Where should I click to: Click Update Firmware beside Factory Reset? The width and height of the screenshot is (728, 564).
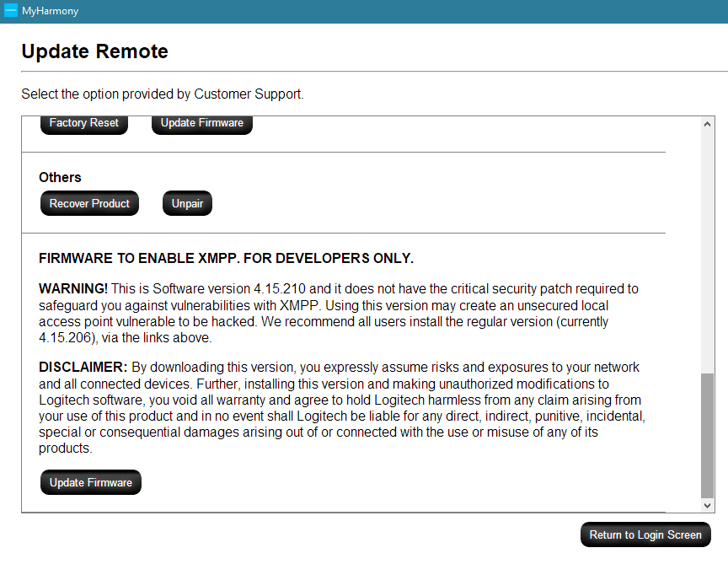[x=201, y=123]
